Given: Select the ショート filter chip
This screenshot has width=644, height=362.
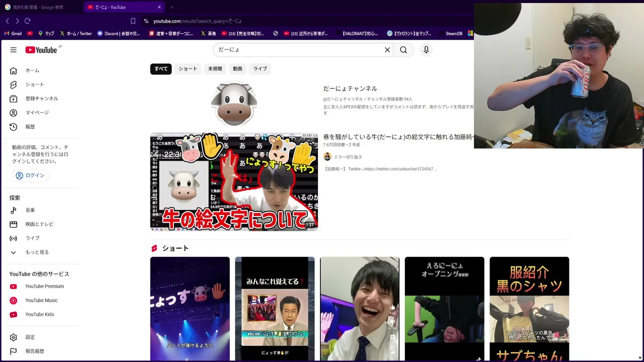Looking at the screenshot, I should [x=188, y=69].
